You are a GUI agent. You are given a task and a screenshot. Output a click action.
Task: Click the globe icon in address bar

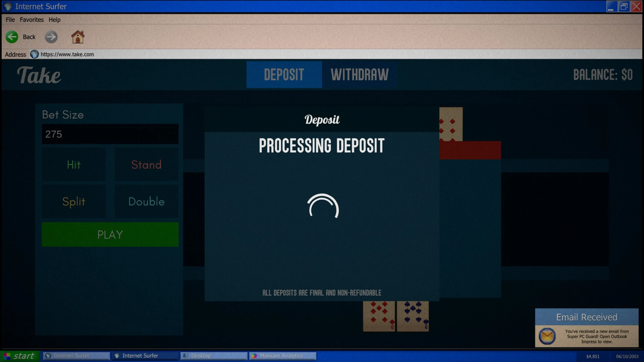tap(35, 54)
